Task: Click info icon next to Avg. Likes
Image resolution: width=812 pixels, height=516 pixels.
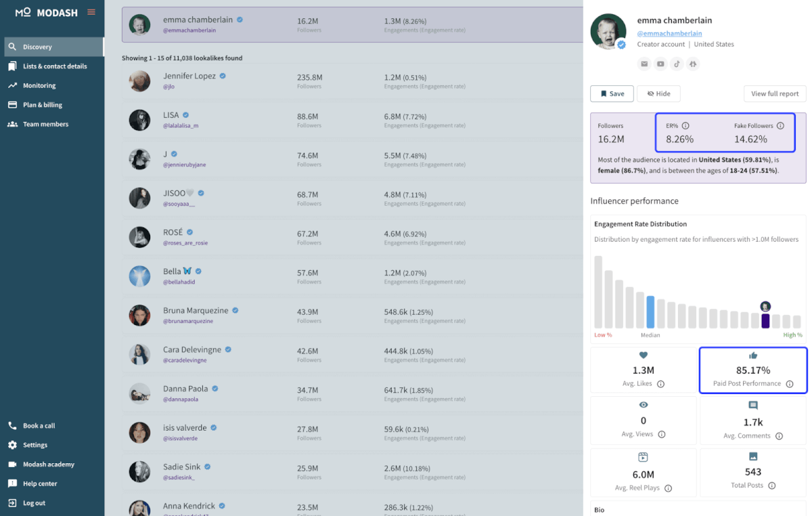Action: click(661, 384)
